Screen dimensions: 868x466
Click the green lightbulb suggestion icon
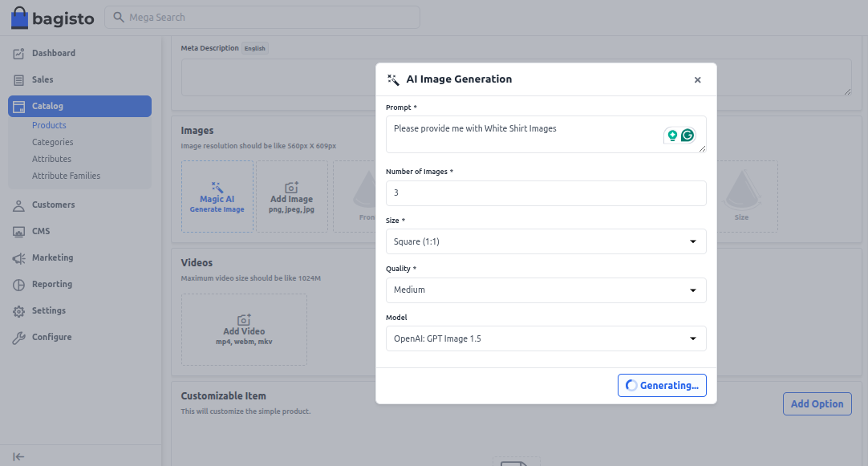pos(672,136)
